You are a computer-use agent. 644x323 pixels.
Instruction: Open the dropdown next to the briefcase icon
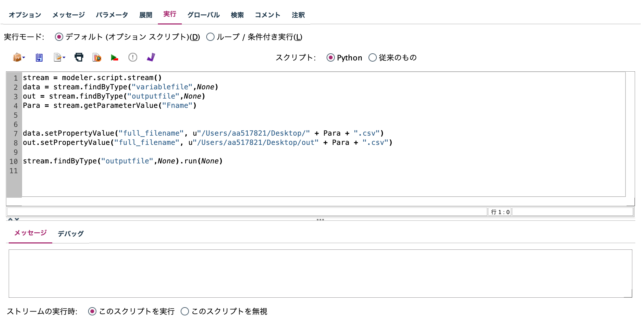click(24, 57)
